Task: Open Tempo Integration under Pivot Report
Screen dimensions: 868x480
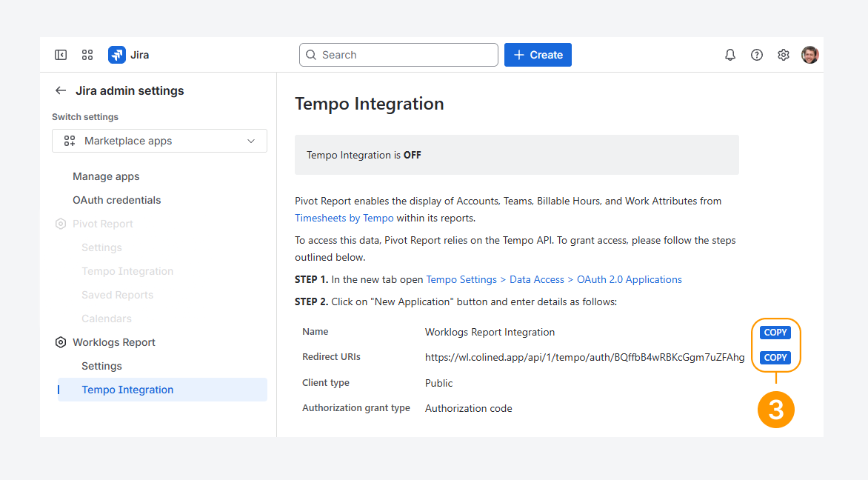Action: [127, 271]
